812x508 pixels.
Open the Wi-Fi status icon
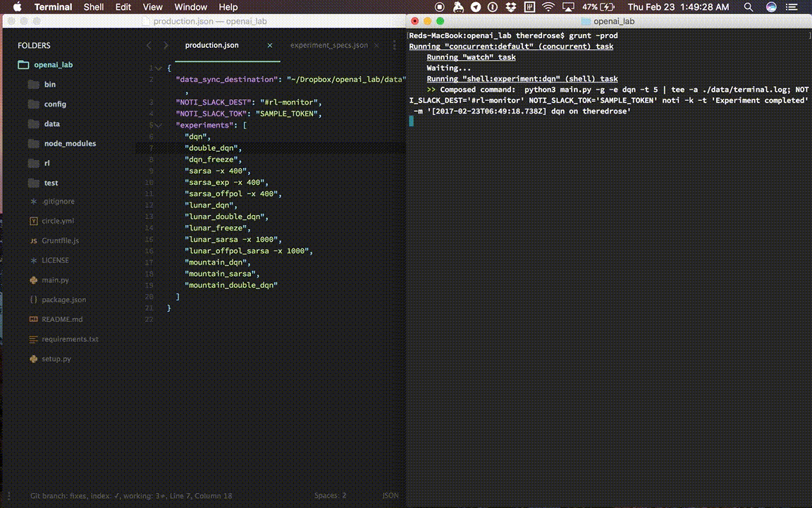pos(548,7)
